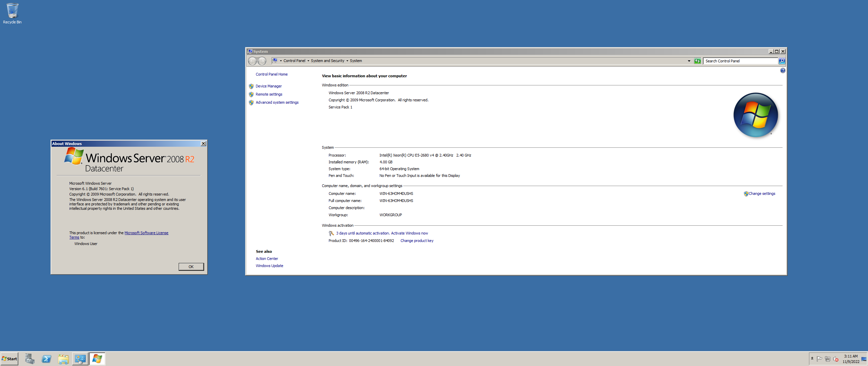Click the network status tray icon
The width and height of the screenshot is (868, 366).
pos(828,359)
